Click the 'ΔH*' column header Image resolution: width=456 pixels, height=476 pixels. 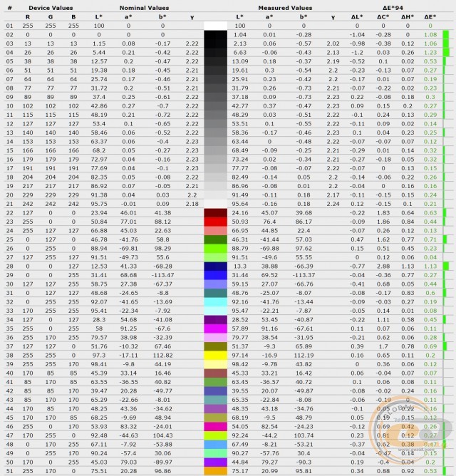408,17
